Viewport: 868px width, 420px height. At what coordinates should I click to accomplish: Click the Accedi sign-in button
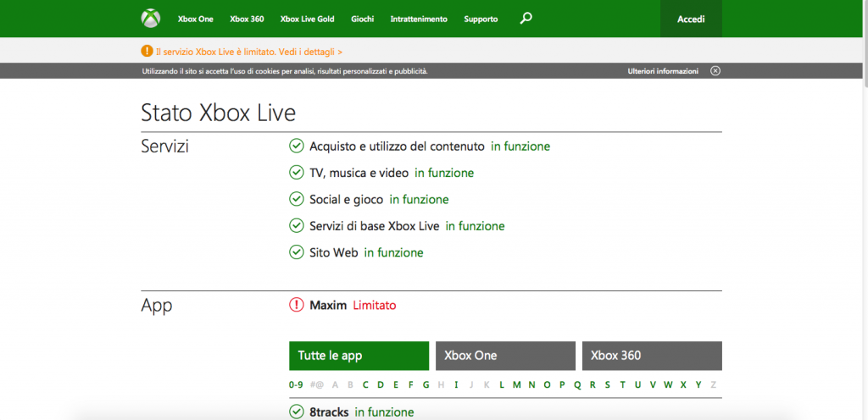click(691, 19)
